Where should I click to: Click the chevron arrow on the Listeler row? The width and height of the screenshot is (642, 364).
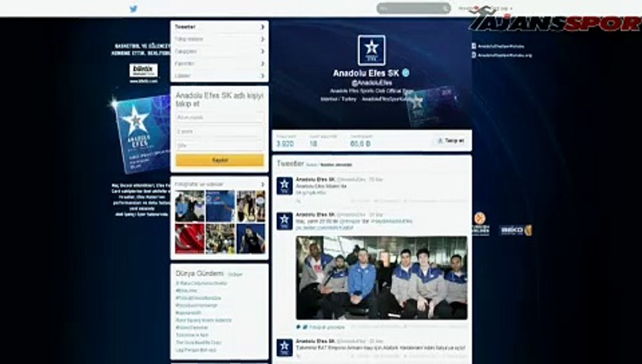tap(263, 76)
